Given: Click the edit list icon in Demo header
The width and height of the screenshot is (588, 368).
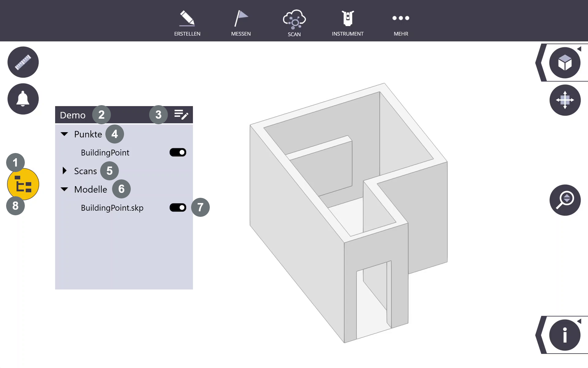Looking at the screenshot, I should pos(181,115).
